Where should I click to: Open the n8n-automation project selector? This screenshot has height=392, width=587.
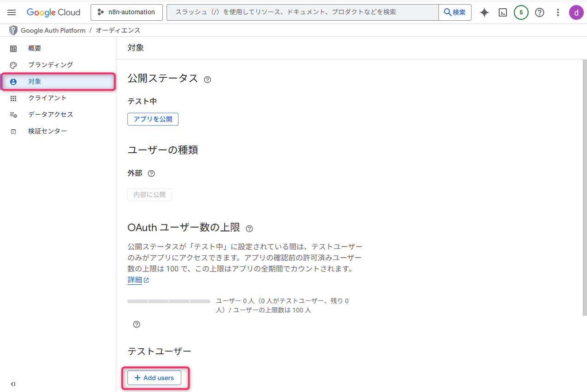click(127, 12)
